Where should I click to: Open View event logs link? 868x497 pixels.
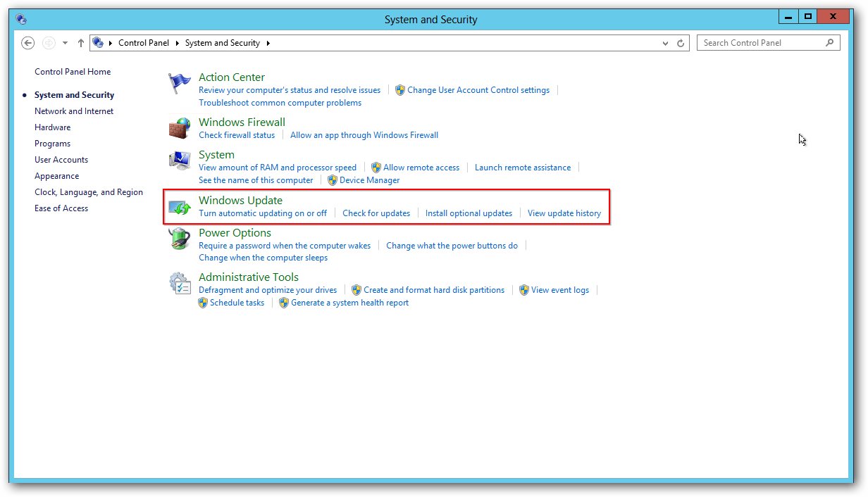(x=560, y=290)
